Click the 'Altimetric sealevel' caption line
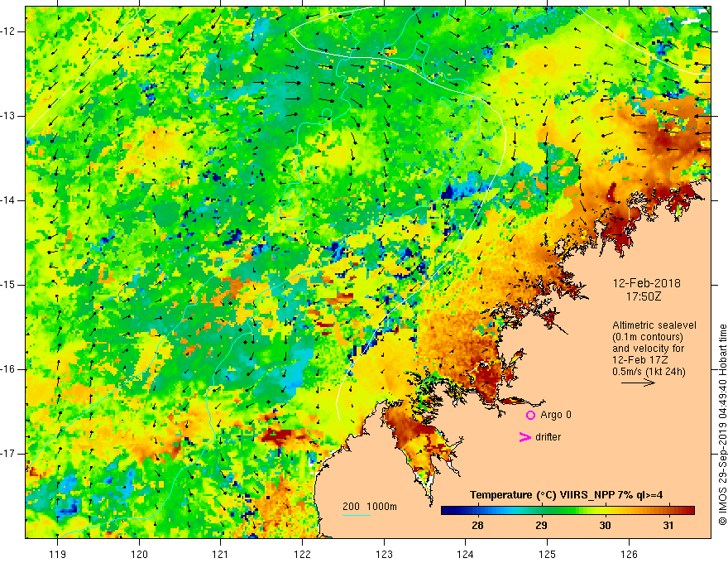728x563 pixels. (654, 325)
